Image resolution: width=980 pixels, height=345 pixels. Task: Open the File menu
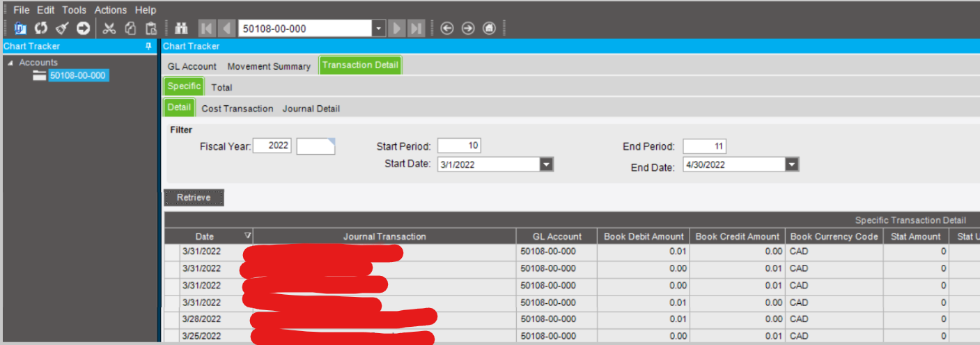click(x=22, y=10)
